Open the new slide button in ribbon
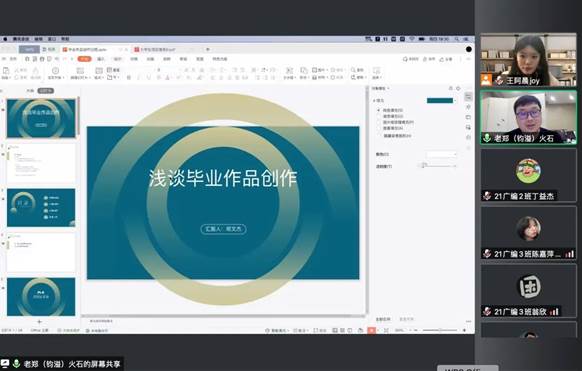The width and height of the screenshot is (582, 371). (80, 73)
